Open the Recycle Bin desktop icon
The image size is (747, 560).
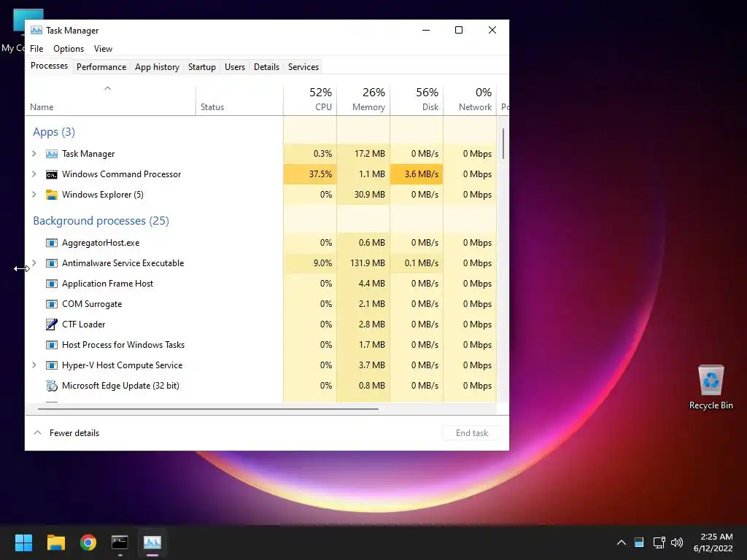711,387
